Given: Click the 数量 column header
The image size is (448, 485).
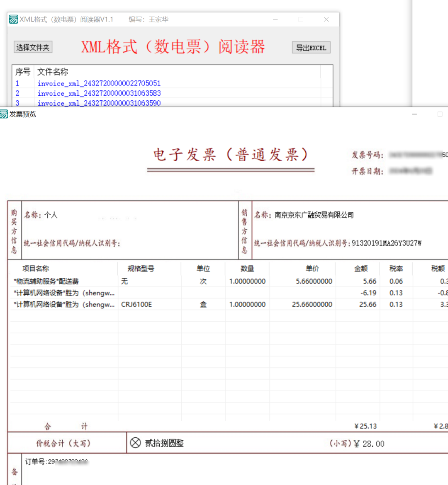Looking at the screenshot, I should 247,269.
